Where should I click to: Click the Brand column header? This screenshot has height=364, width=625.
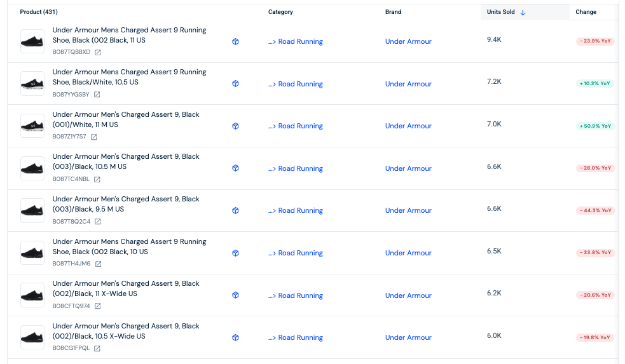(393, 12)
